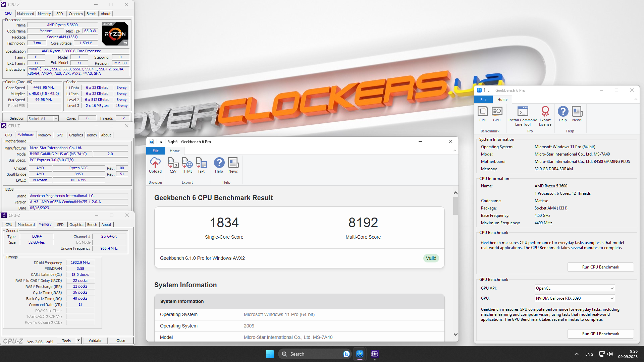Open File menu in 5.gb6 Geekbench window
The image size is (644, 362).
click(x=156, y=151)
